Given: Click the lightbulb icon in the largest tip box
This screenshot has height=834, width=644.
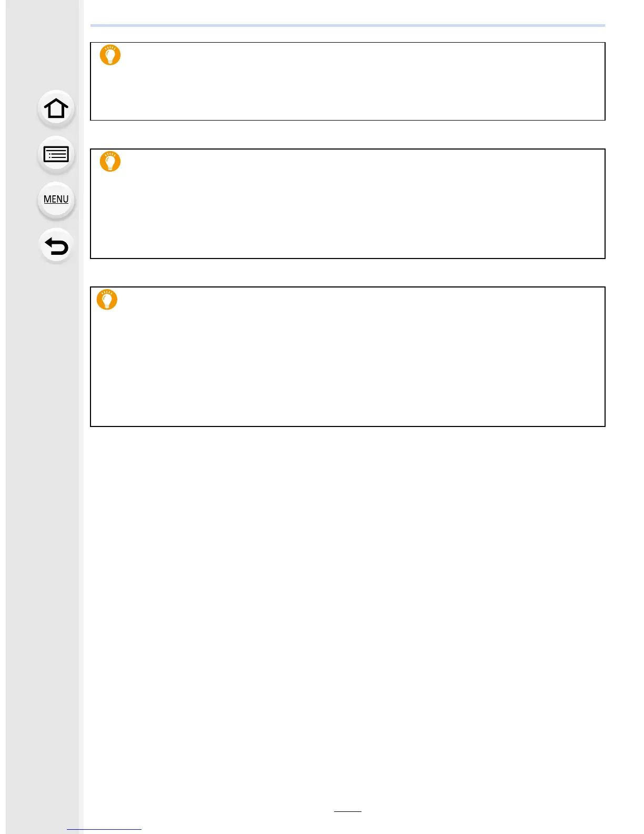Looking at the screenshot, I should coord(107,299).
